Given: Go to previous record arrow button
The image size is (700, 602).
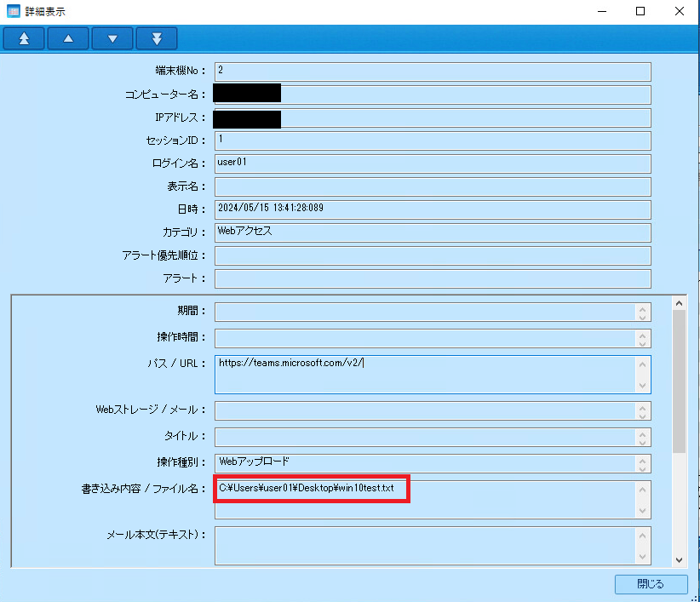Looking at the screenshot, I should pos(68,38).
